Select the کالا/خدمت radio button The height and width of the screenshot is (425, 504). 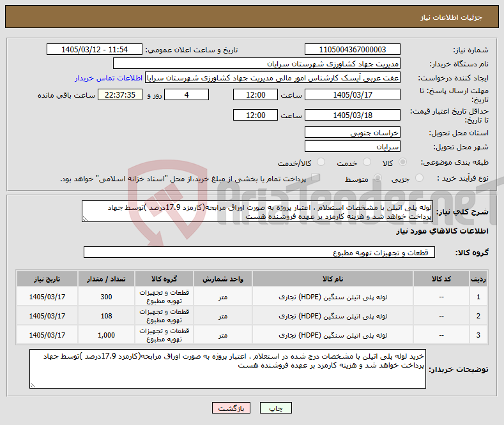(321, 163)
